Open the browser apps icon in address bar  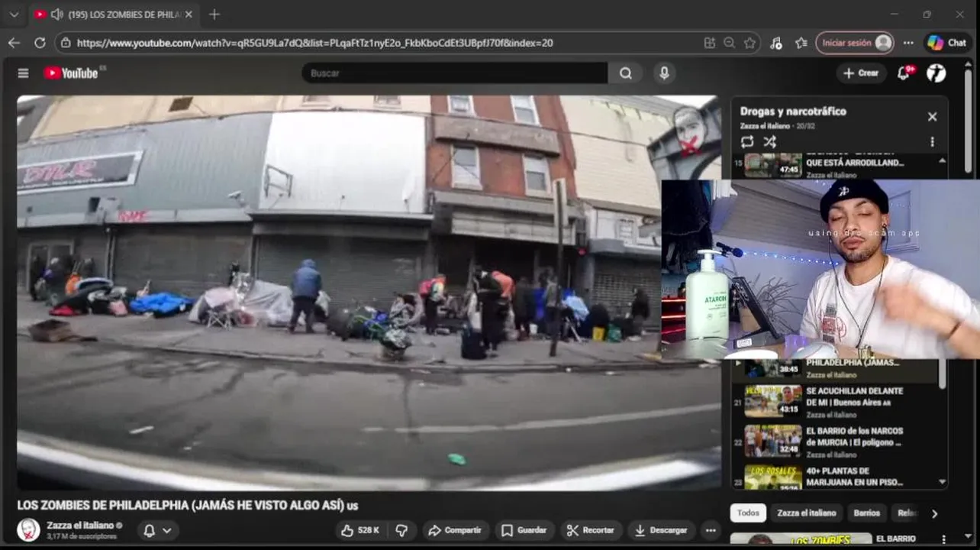[710, 43]
